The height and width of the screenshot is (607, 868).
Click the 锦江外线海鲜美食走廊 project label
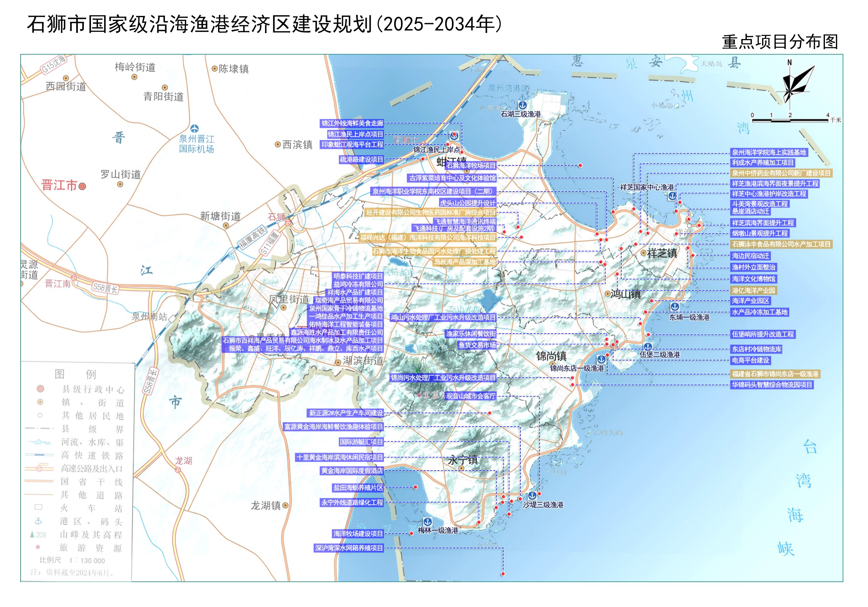pos(352,123)
